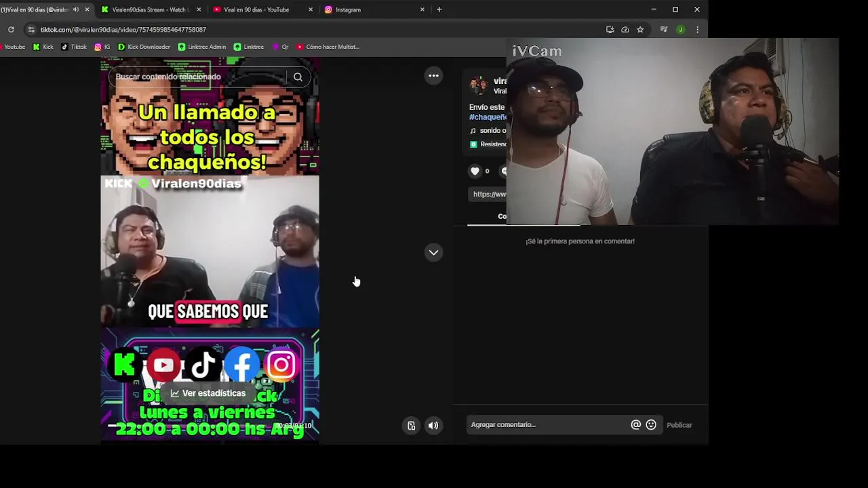Click the address bar URL
The width and height of the screenshot is (868, 488).
(123, 30)
